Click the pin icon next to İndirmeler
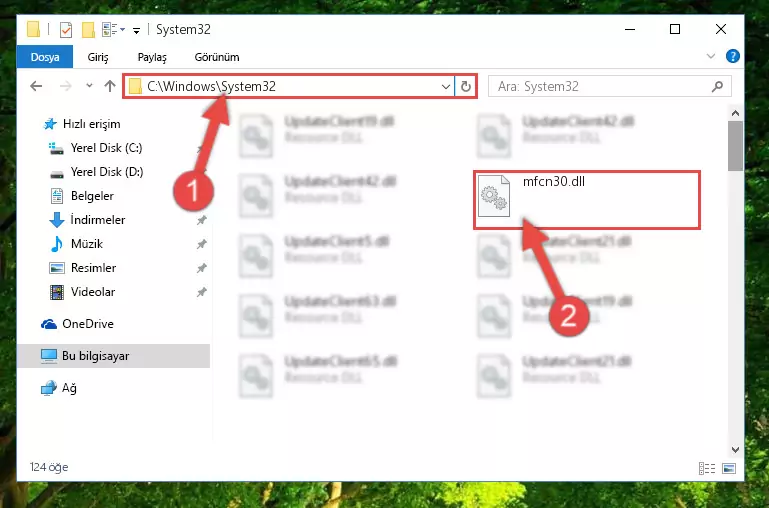 [201, 221]
